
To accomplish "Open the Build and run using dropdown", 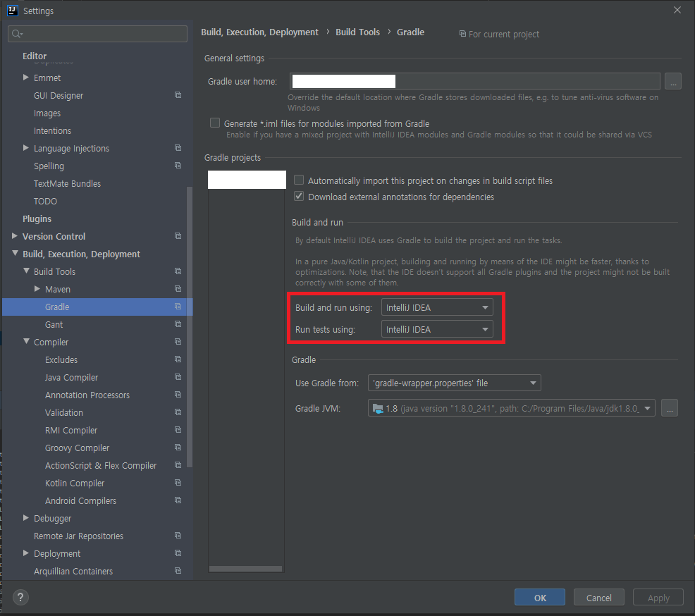I will point(437,307).
